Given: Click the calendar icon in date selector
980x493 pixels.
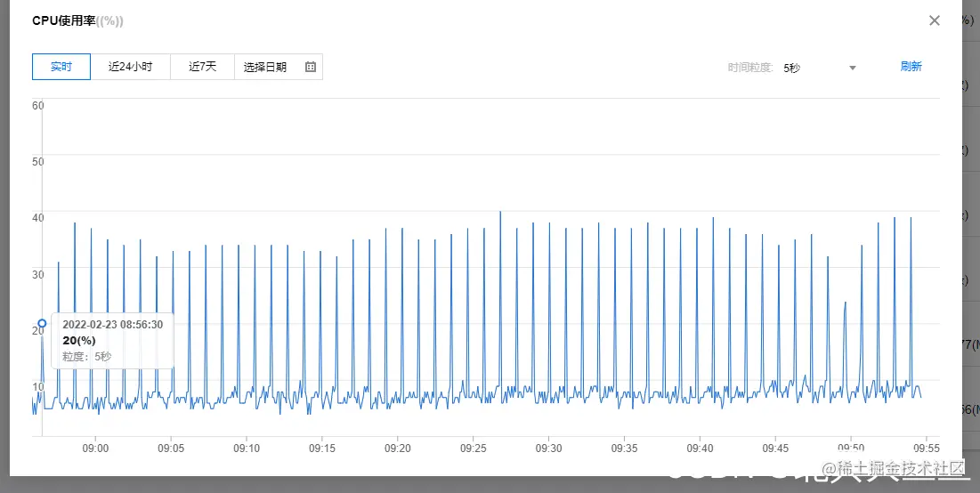Looking at the screenshot, I should [x=311, y=67].
